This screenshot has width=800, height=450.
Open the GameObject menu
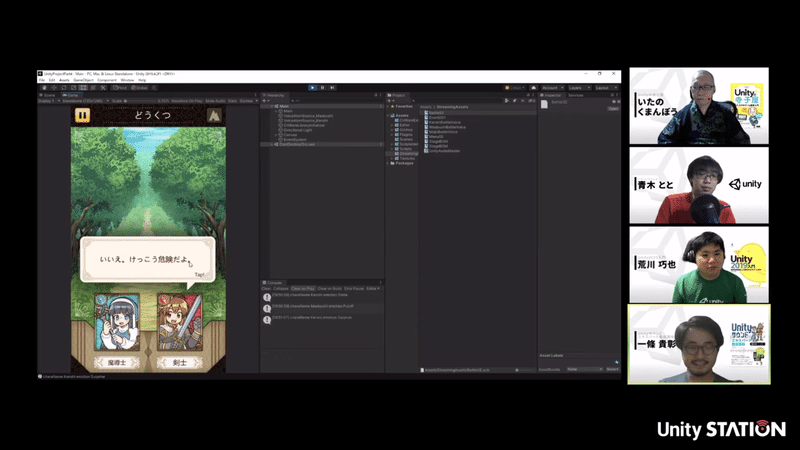(x=84, y=80)
